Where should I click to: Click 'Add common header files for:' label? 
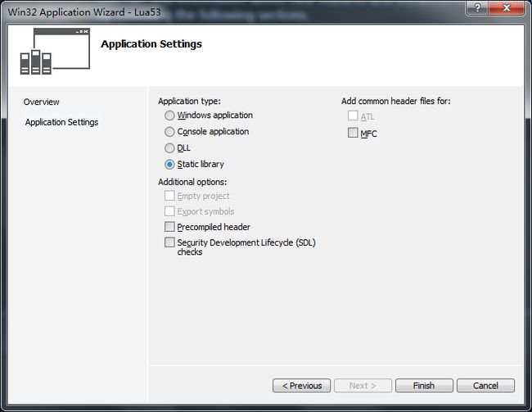396,102
